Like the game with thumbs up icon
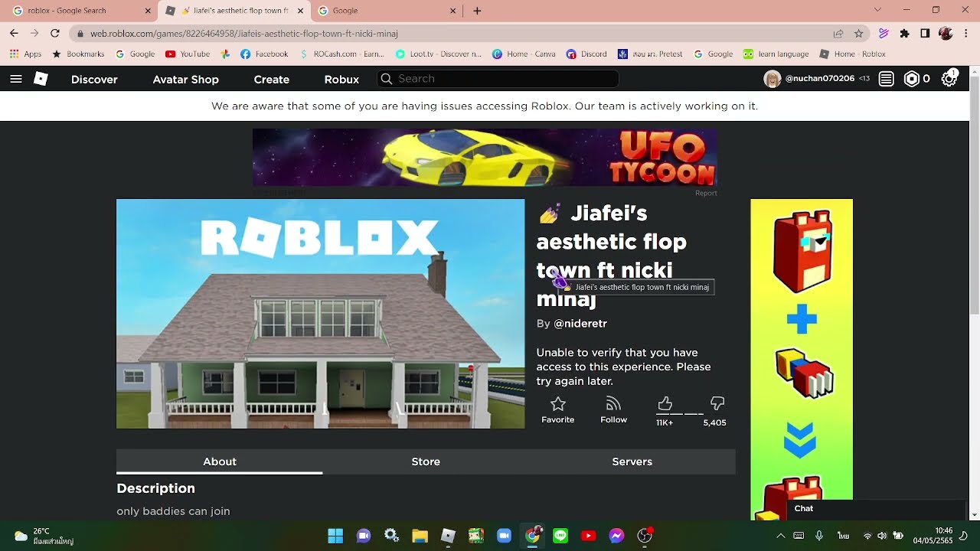980x551 pixels. tap(665, 403)
